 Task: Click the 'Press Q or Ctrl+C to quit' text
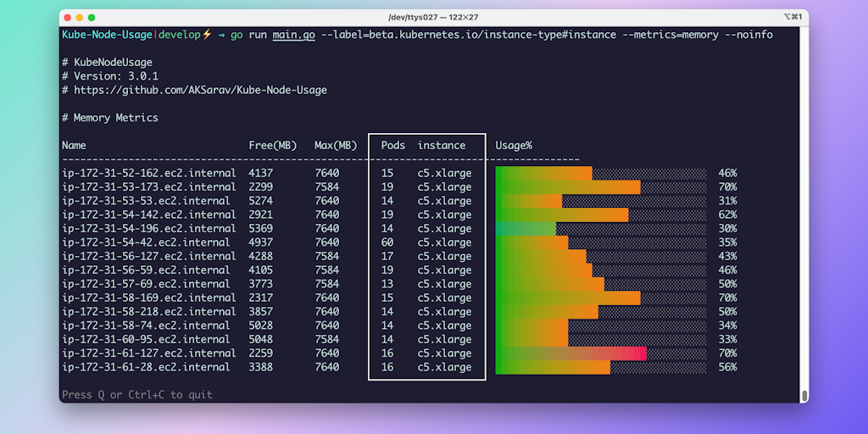(137, 395)
